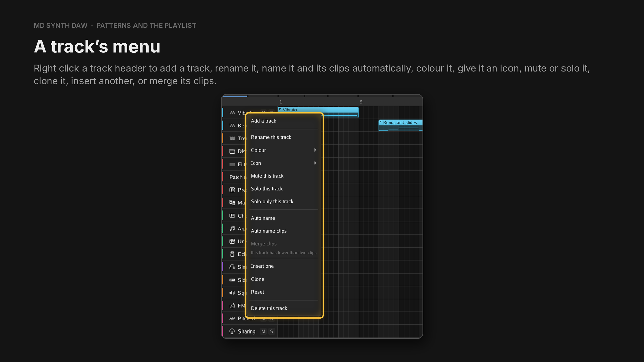Click the disabled Merge clips entry

click(x=284, y=248)
